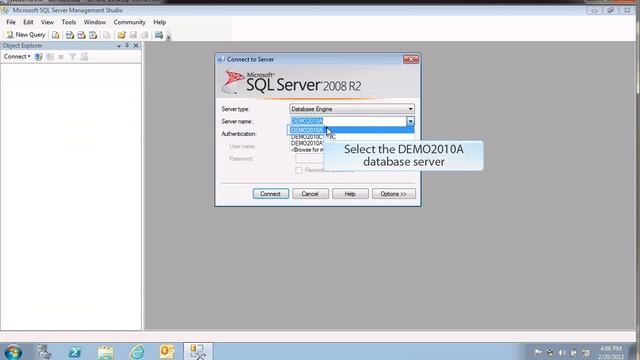The height and width of the screenshot is (360, 640).
Task: Expand Options >> in Connect dialog
Action: (393, 194)
